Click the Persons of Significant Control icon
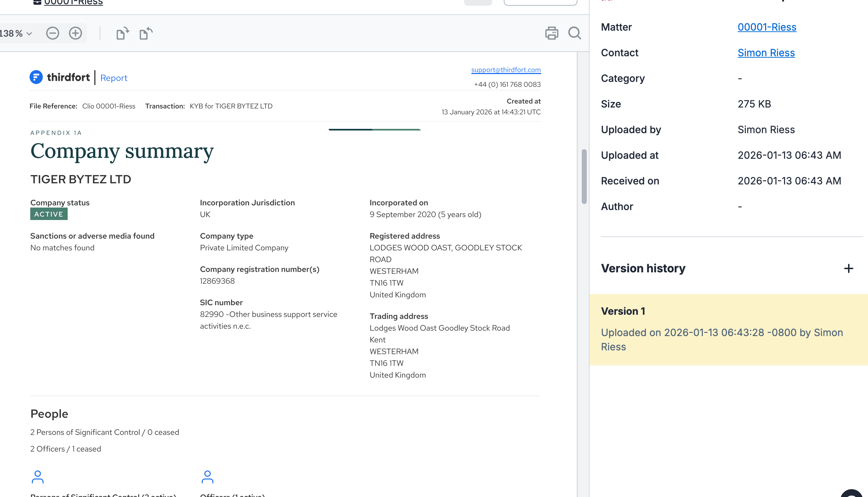 (x=38, y=477)
